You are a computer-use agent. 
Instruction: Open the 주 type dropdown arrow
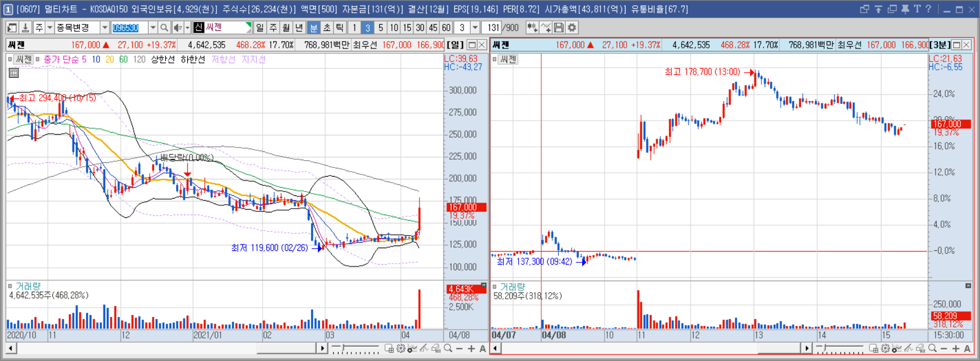[x=50, y=28]
